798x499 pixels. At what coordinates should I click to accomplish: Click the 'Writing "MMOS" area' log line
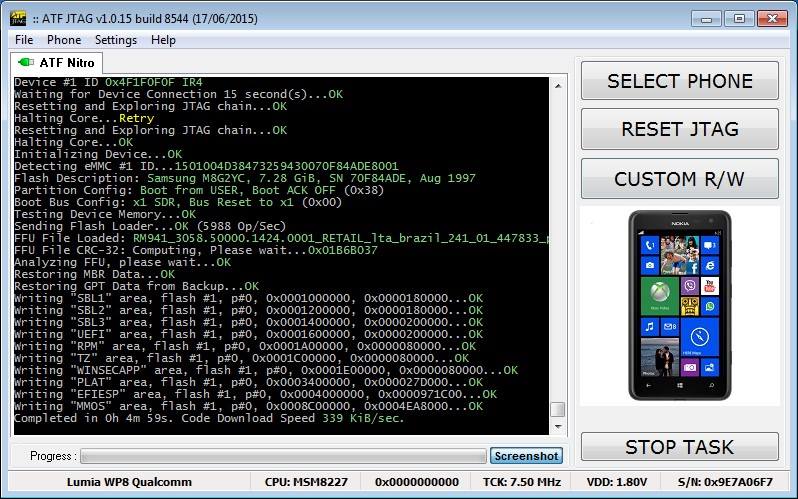click(x=248, y=406)
